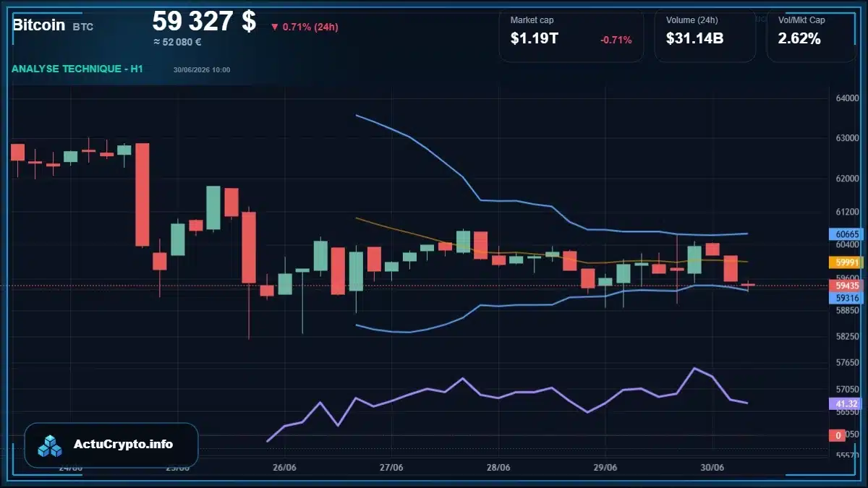Open the Volume (24h) card
The width and height of the screenshot is (868, 488).
click(705, 35)
